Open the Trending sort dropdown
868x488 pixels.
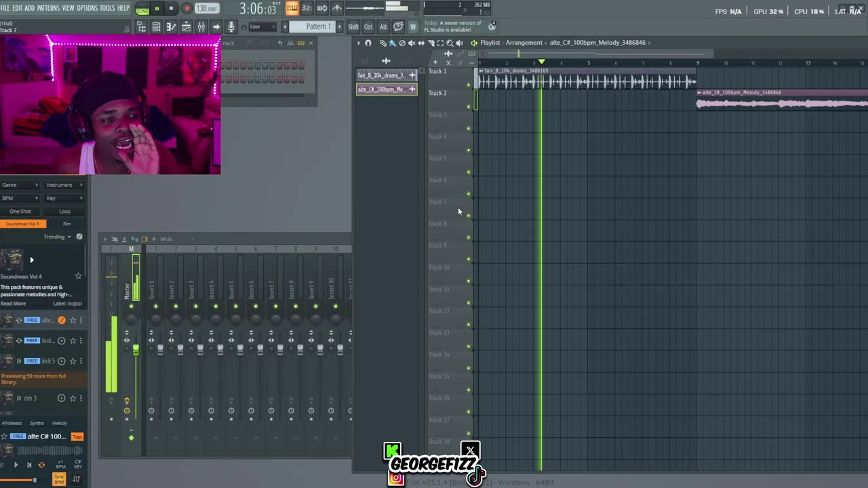[x=58, y=237]
